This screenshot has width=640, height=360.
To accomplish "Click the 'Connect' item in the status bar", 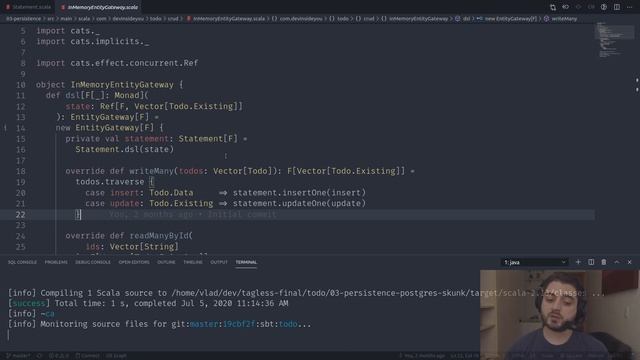I will coord(87,356).
